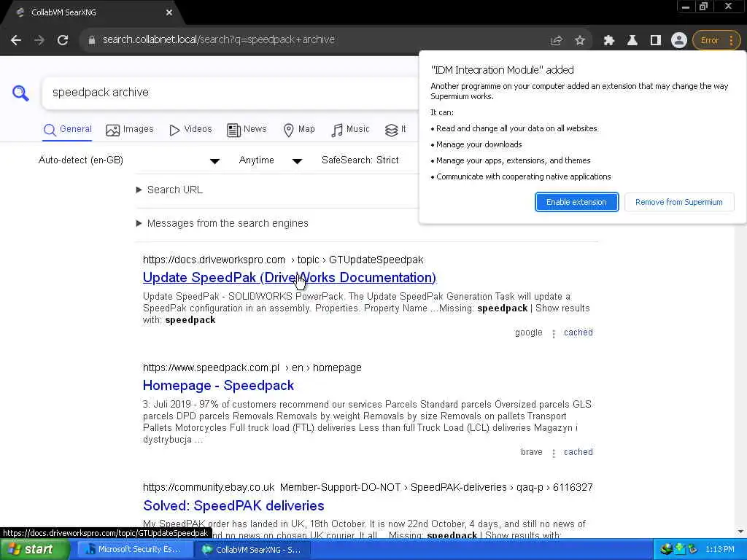The height and width of the screenshot is (560, 747).
Task: View site info via the lock icon
Action: pos(92,40)
